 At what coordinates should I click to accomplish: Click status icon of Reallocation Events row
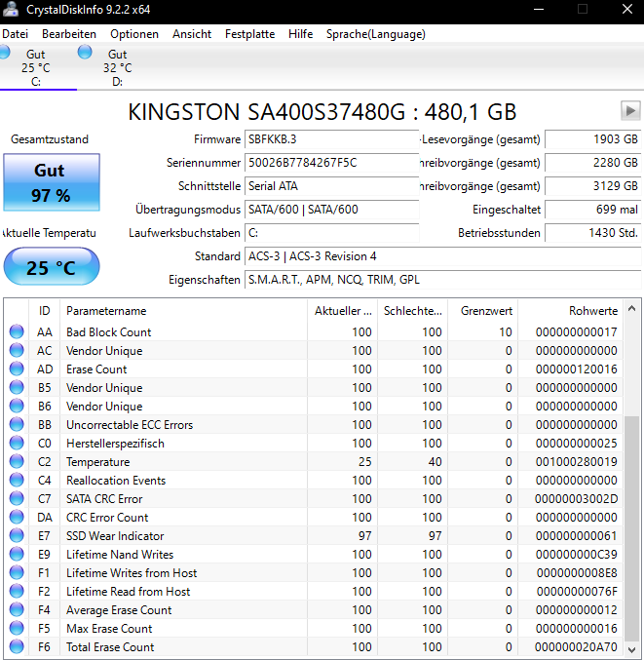tap(17, 480)
